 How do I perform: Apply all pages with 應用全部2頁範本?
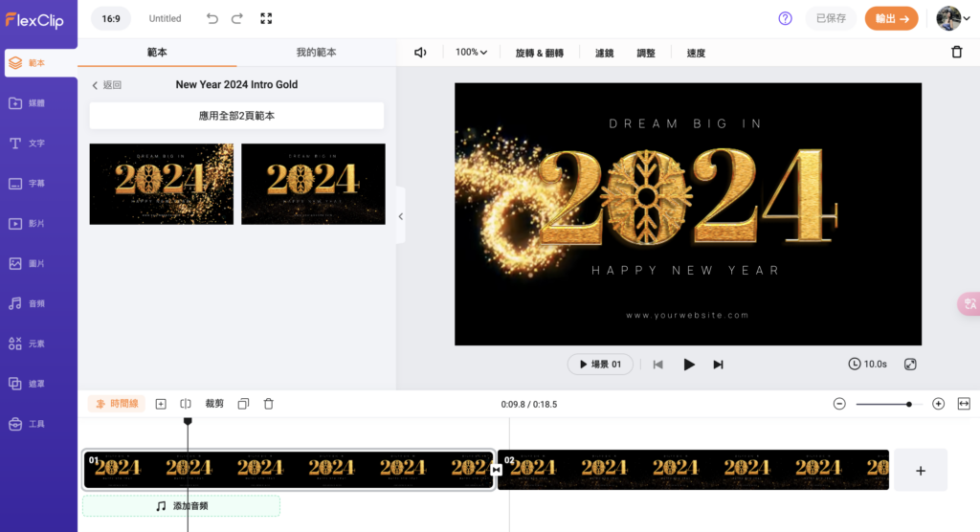tap(237, 116)
